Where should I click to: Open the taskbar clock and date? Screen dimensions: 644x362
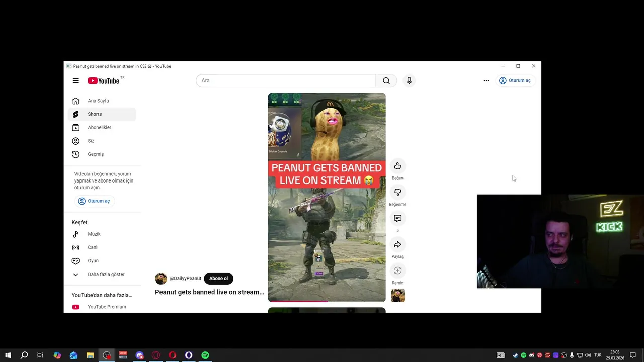615,355
